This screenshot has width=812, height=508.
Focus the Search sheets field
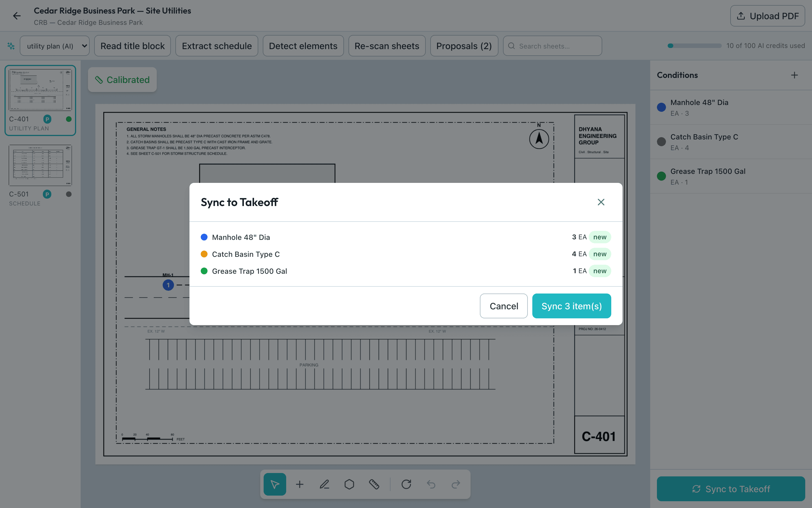(x=552, y=46)
